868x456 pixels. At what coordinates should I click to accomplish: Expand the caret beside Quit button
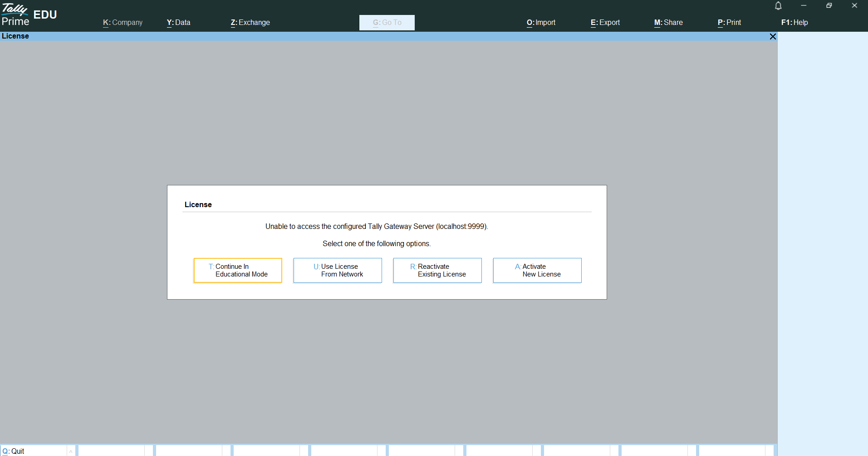point(71,451)
